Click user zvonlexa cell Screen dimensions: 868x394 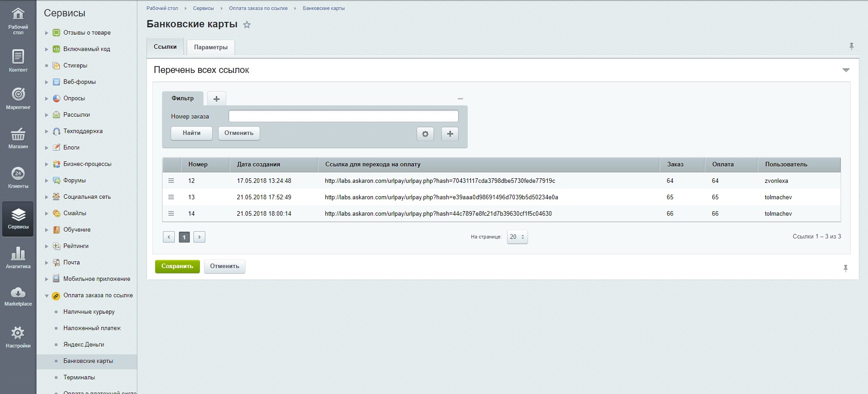776,181
